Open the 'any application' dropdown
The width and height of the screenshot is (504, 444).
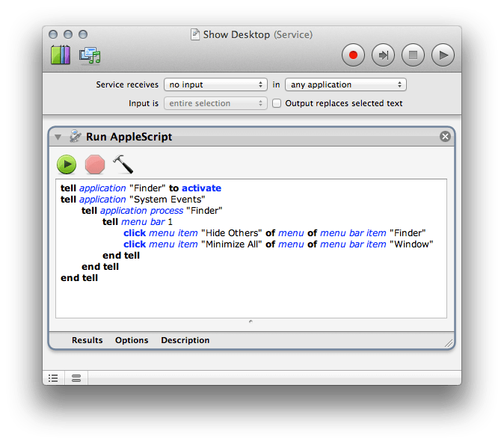click(x=345, y=84)
